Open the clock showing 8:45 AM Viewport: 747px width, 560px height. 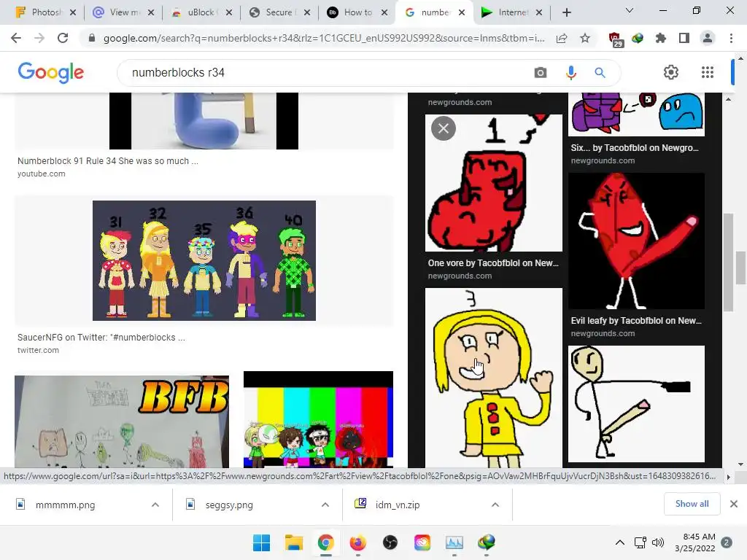pyautogui.click(x=695, y=542)
